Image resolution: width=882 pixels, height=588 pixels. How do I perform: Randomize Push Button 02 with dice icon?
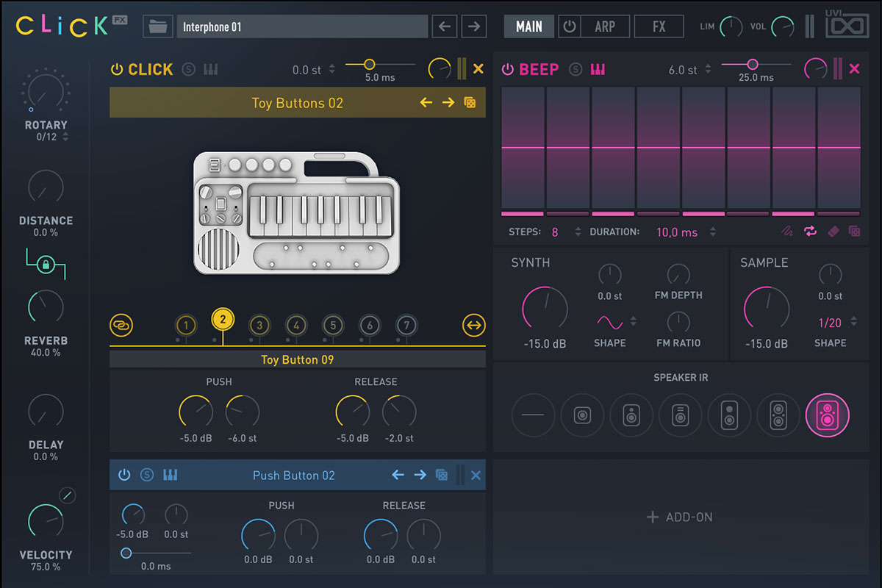(442, 475)
